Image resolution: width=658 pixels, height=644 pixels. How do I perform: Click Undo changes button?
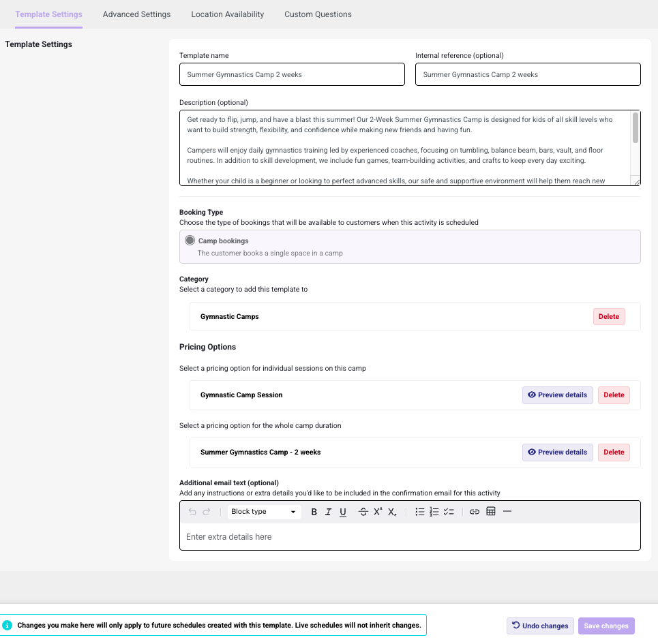[540, 626]
